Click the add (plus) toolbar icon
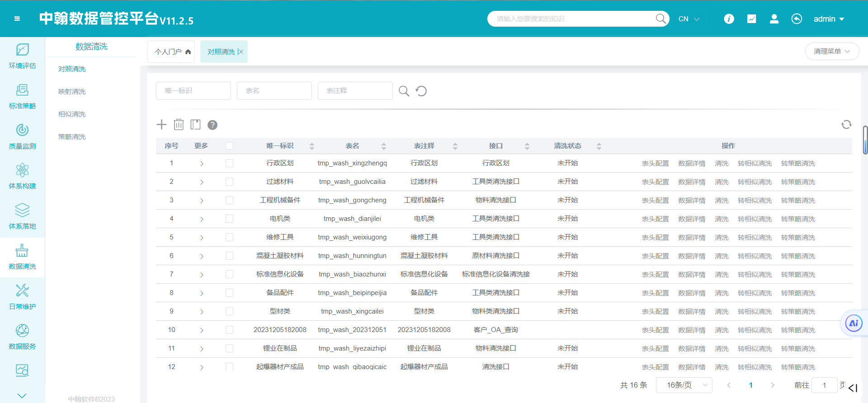Viewport: 868px width, 403px height. click(161, 124)
